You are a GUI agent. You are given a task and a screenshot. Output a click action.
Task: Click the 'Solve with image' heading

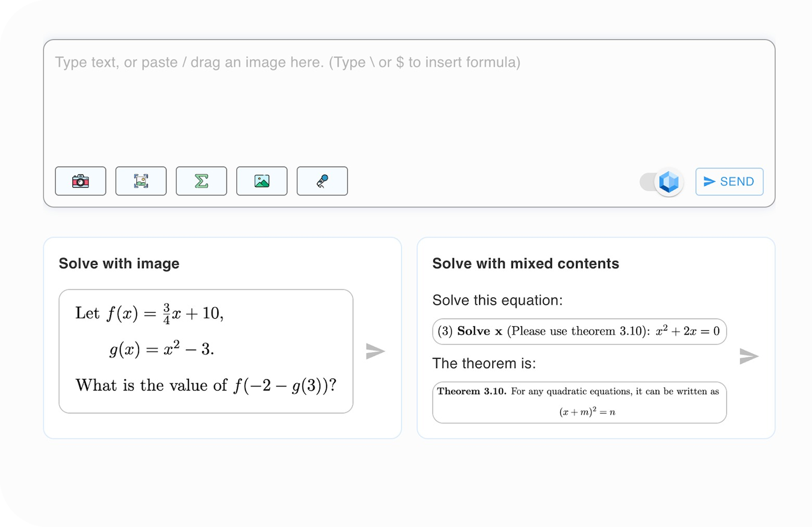coord(119,263)
